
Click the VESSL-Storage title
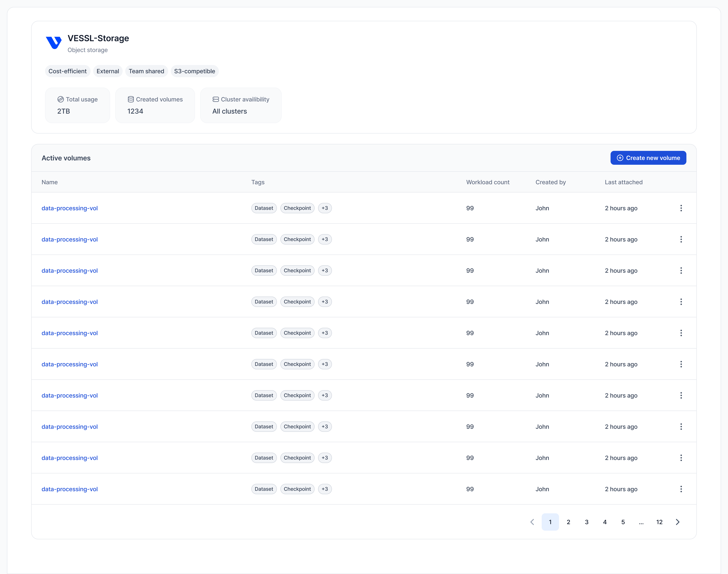[x=98, y=38]
